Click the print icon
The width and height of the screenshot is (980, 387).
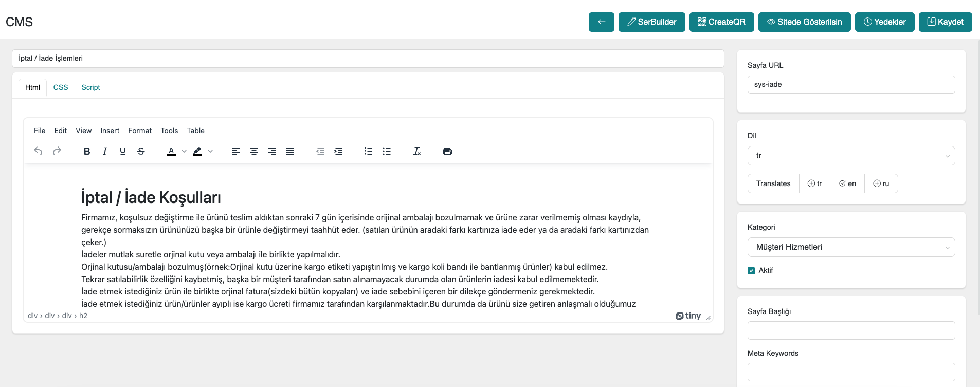point(447,151)
